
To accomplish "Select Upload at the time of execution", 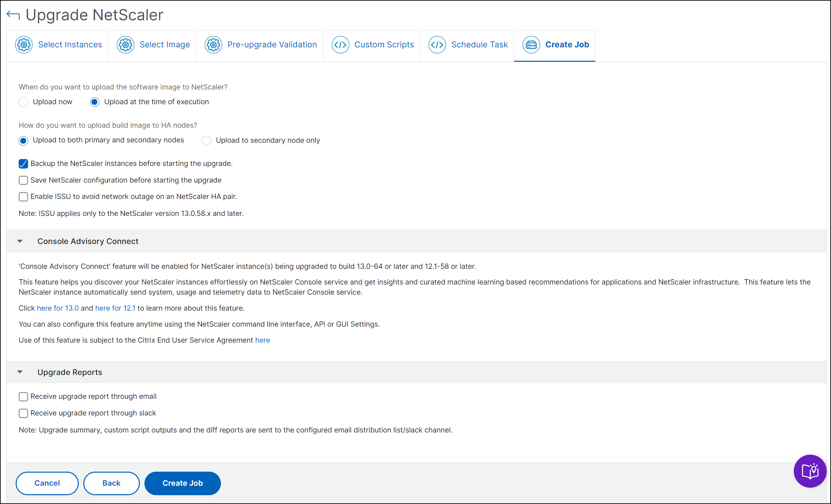I will [95, 102].
